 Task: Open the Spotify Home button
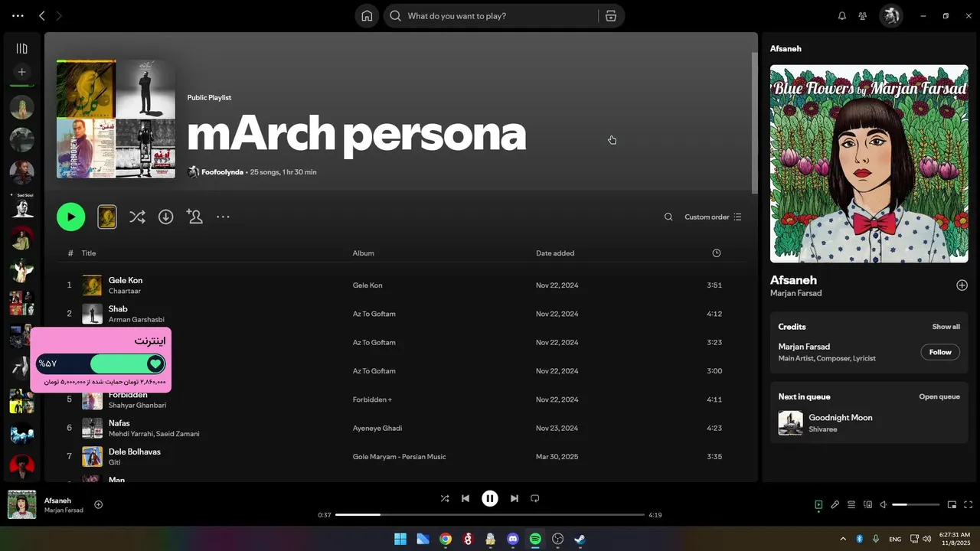pos(367,16)
